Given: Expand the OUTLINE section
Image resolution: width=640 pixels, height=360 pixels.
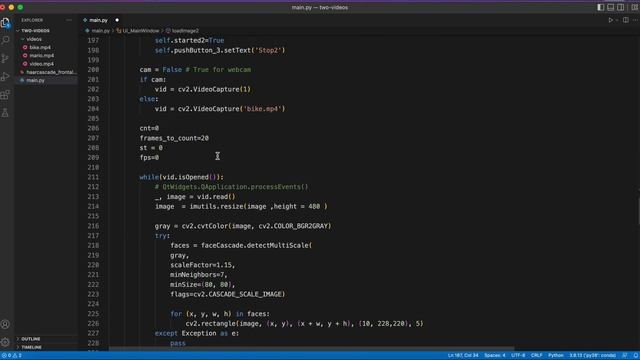Looking at the screenshot, I should (31, 339).
